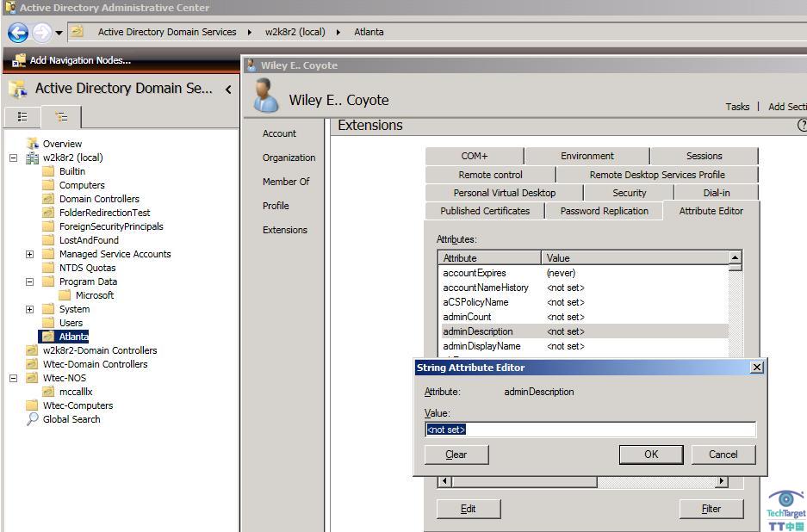Click the grayed Forward navigation arrow

42,33
